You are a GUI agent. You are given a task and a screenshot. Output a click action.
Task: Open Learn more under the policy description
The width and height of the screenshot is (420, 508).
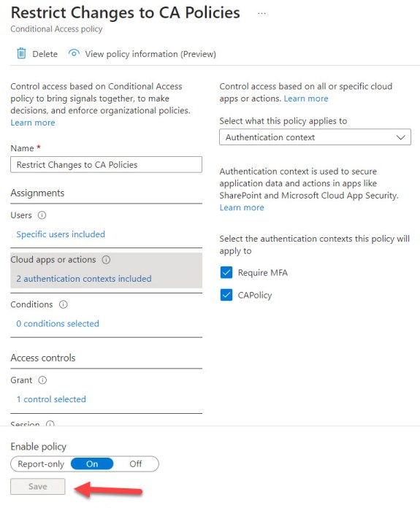(x=33, y=123)
